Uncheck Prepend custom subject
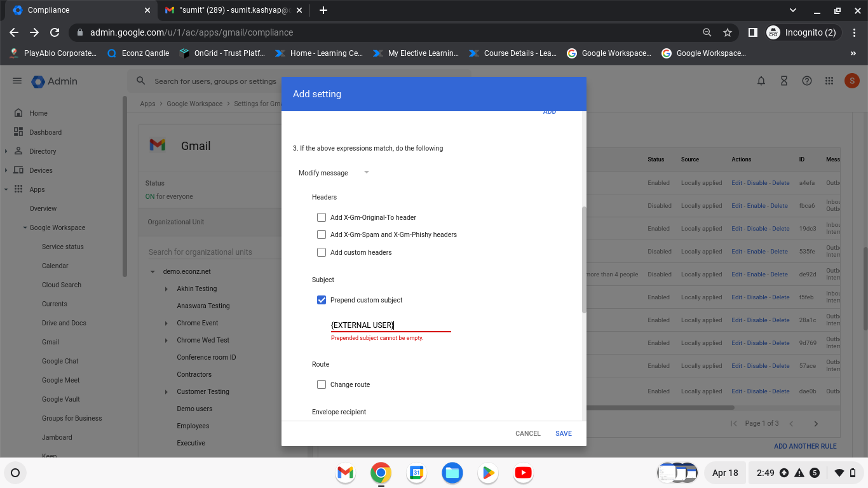868x488 pixels. [x=322, y=300]
